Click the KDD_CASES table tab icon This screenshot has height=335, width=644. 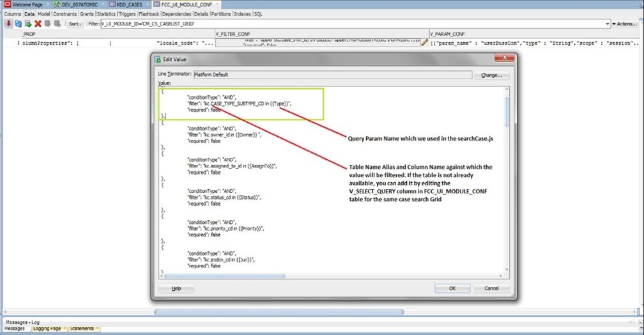(x=112, y=4)
